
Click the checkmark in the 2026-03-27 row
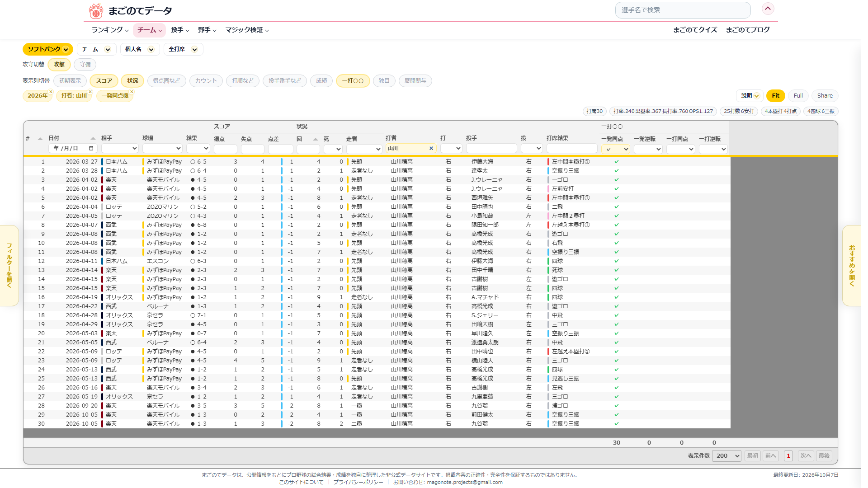click(616, 162)
